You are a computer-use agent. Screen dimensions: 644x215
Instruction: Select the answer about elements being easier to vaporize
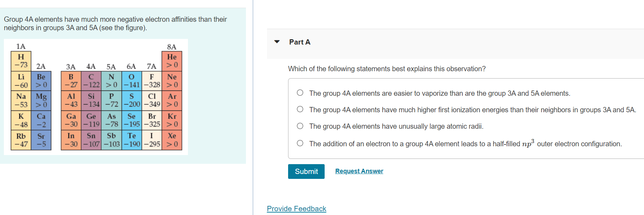click(300, 92)
